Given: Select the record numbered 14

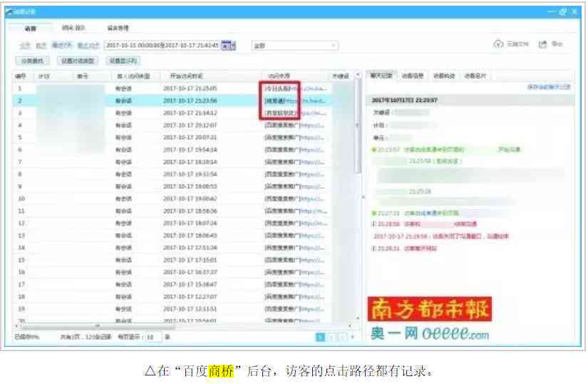Looking at the screenshot, I should point(183,247).
